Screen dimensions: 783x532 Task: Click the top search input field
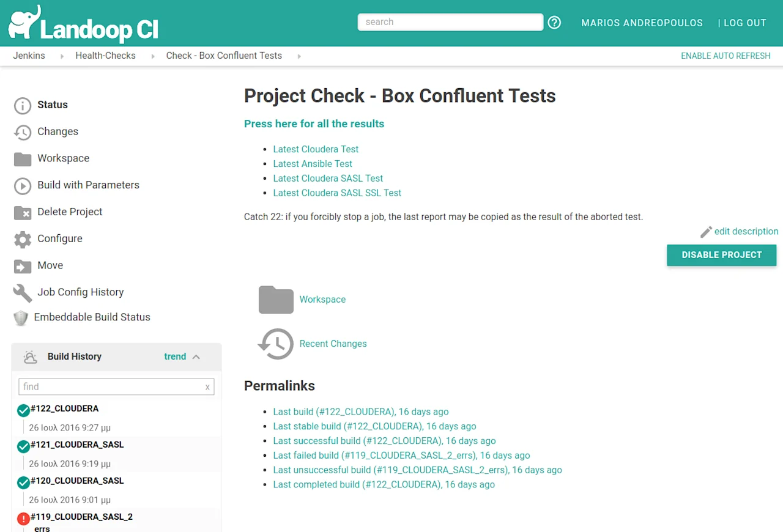[450, 22]
